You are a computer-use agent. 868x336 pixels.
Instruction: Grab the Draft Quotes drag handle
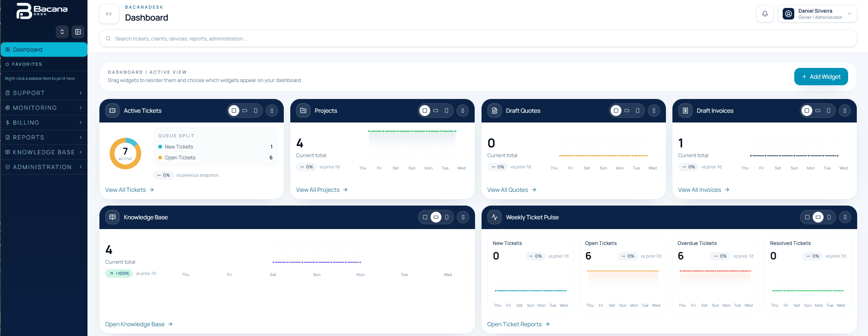click(654, 111)
